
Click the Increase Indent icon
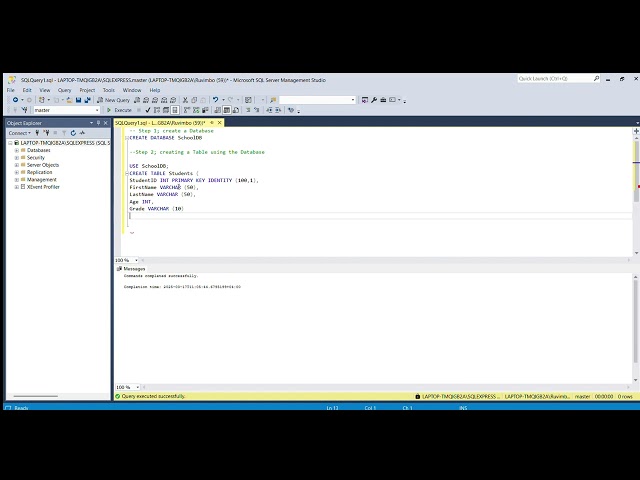click(x=278, y=110)
